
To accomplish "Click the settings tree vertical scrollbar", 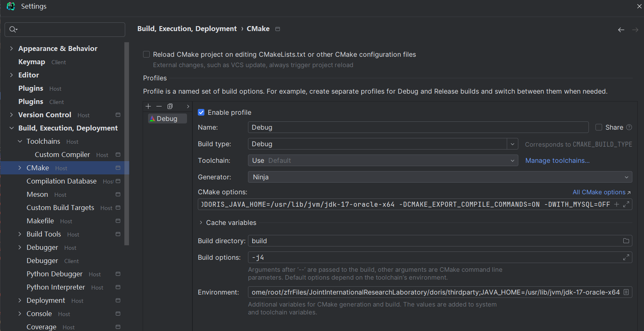I will click(x=127, y=143).
